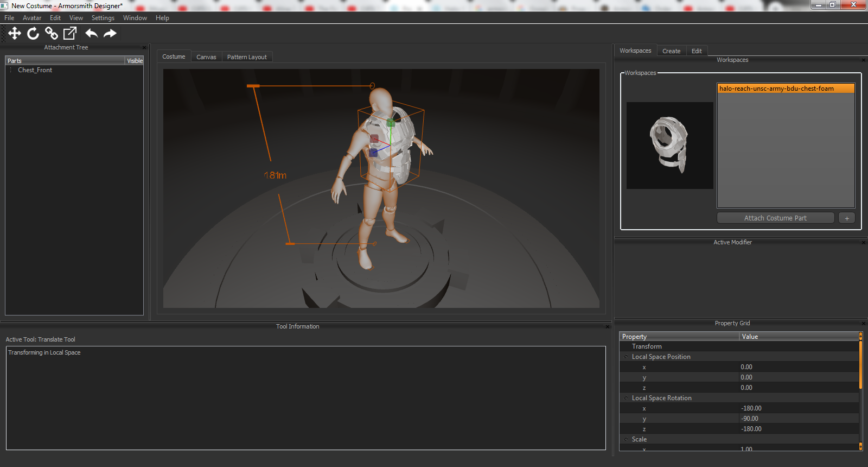
Task: Click the green Y-axis gizmo handle
Action: [391, 123]
